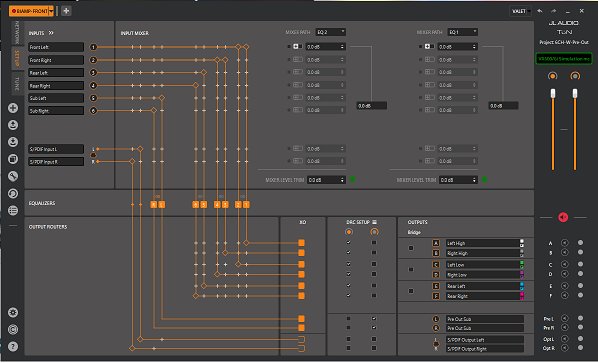This screenshot has height=363, width=598.
Task: Mute the Opt L output speaker icon
Action: tap(564, 339)
